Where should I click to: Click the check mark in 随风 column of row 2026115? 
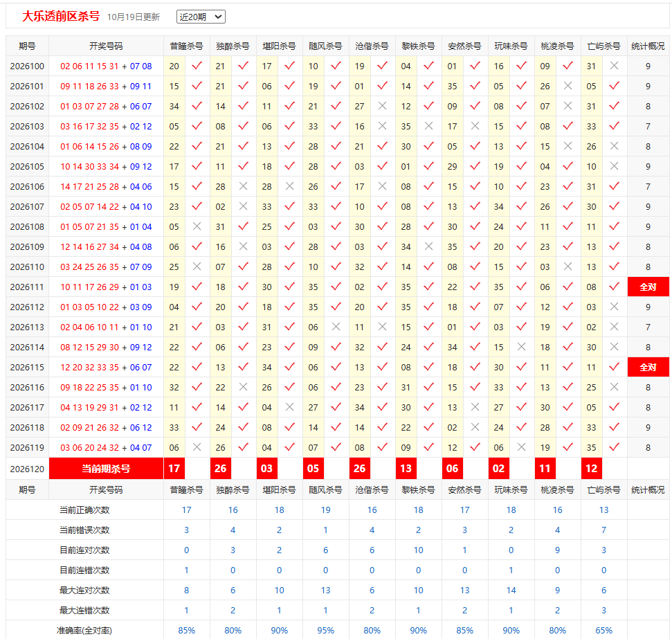pyautogui.click(x=336, y=366)
